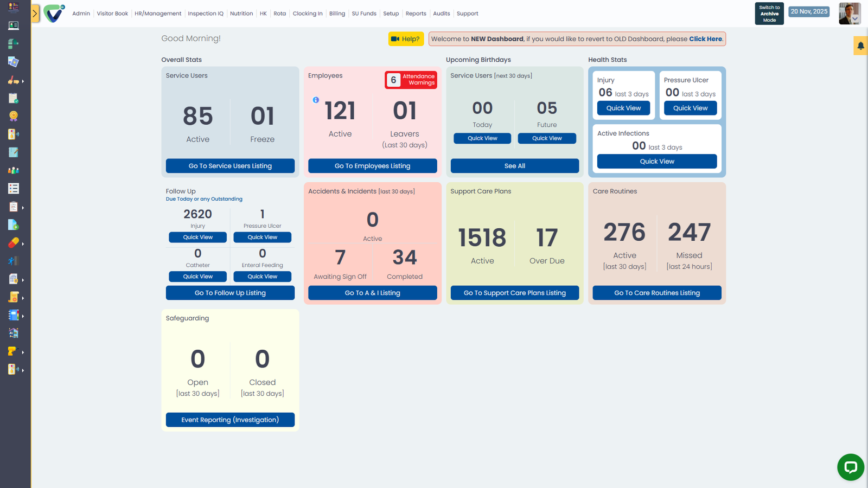Open the Inspection IQ menu item
The width and height of the screenshot is (868, 488).
click(206, 13)
